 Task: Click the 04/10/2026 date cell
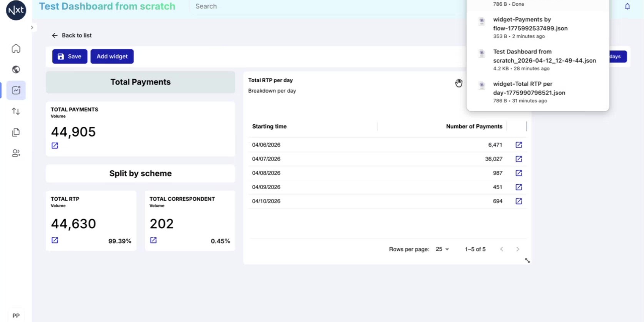(x=266, y=201)
